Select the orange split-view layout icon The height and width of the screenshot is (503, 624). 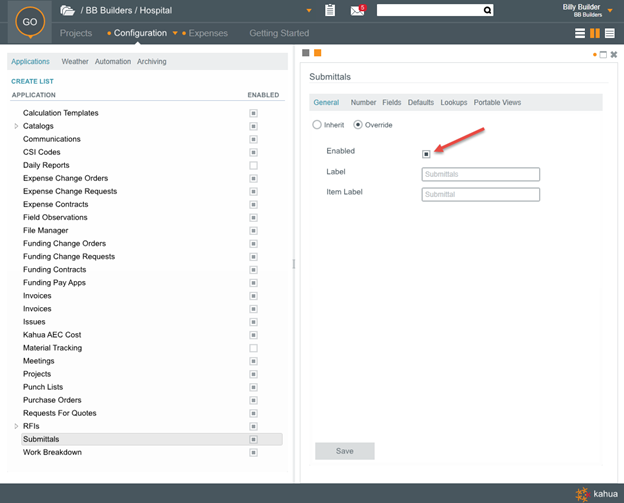tap(595, 33)
